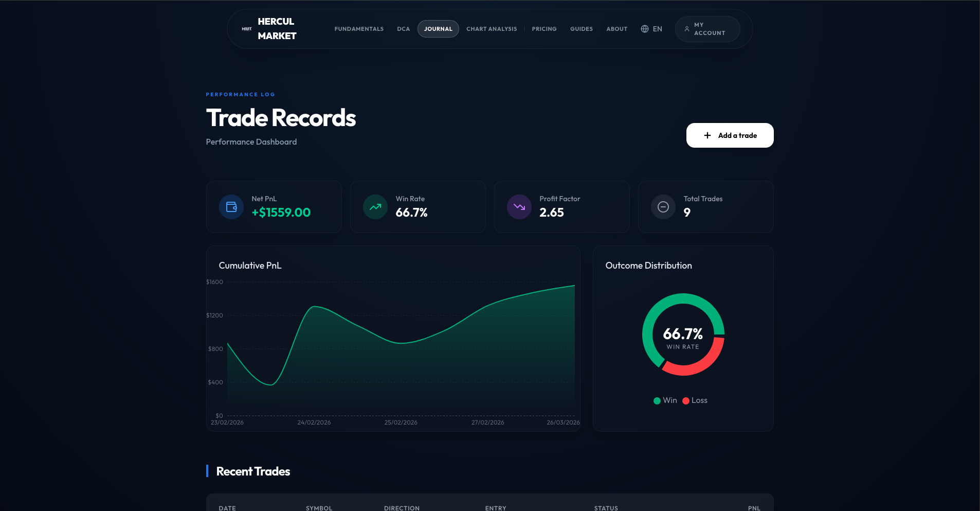Viewport: 980px width, 511px height.
Task: Click the 24/02/2026 axis date label
Action: pyautogui.click(x=314, y=422)
